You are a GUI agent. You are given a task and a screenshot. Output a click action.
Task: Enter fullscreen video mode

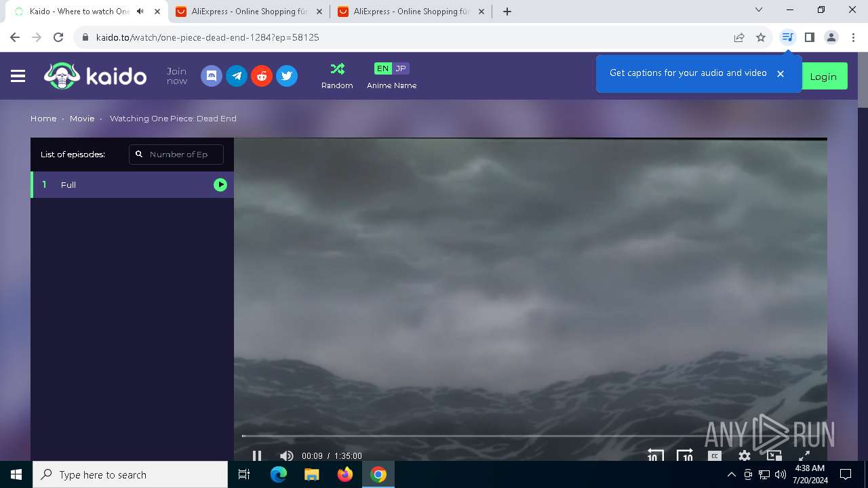click(x=804, y=456)
